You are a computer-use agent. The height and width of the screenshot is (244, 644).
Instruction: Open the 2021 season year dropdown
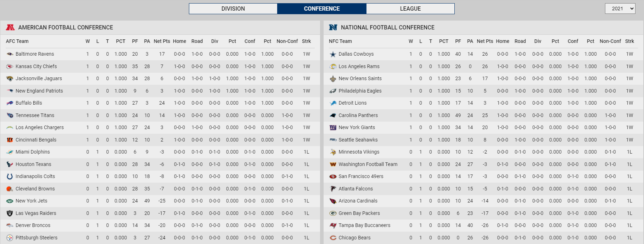620,9
